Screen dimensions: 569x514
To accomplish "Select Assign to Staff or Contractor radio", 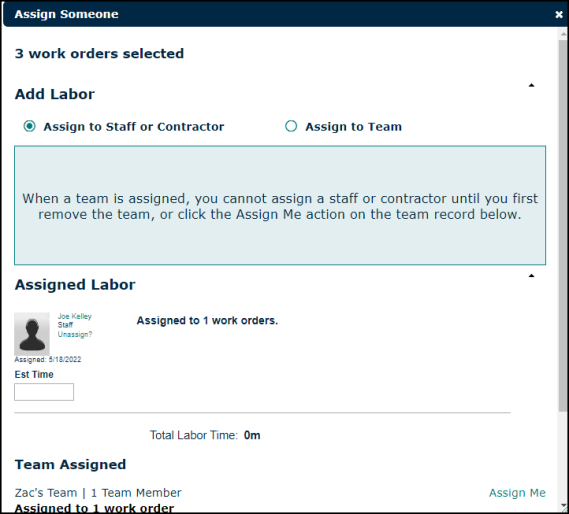I will coord(29,126).
